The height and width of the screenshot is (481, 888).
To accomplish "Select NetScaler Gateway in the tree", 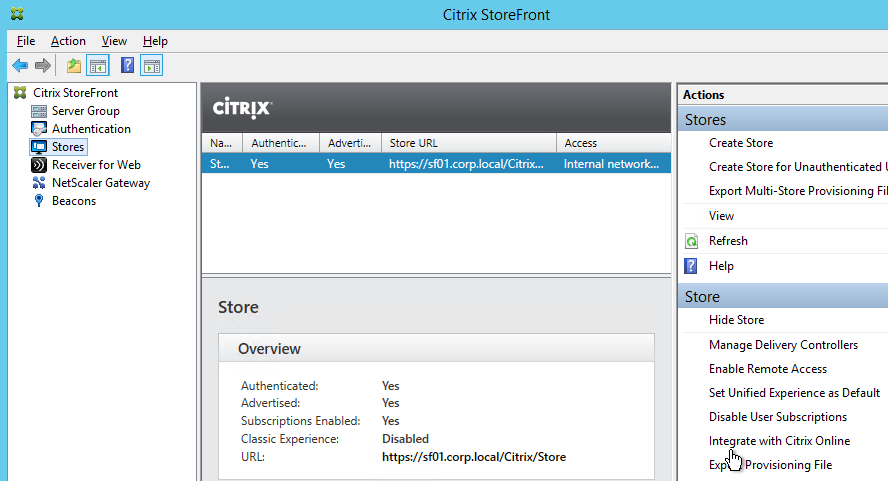I will point(101,182).
